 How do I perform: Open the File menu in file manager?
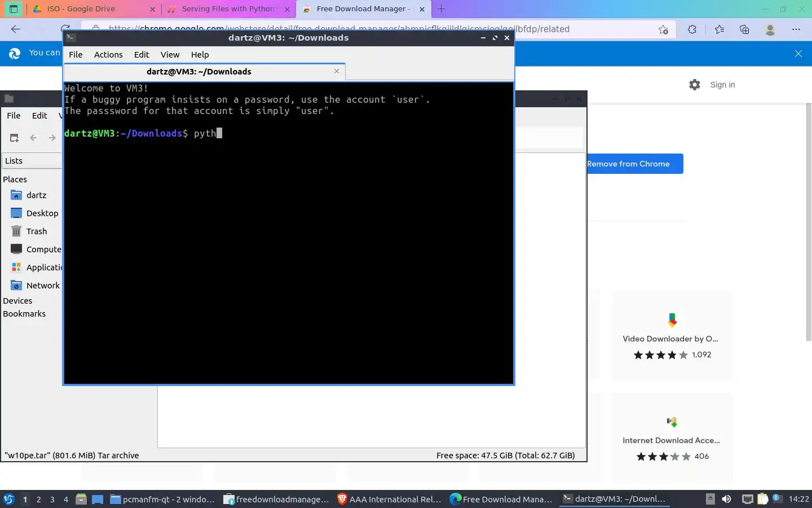pyautogui.click(x=14, y=116)
